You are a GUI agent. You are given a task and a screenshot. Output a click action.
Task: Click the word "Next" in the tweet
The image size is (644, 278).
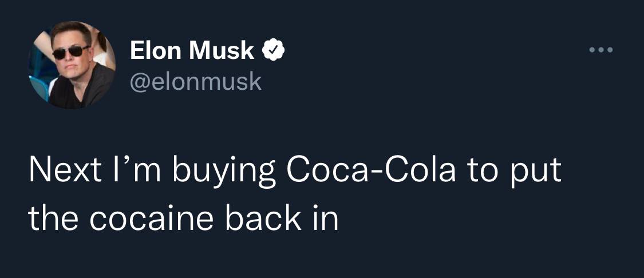click(60, 172)
